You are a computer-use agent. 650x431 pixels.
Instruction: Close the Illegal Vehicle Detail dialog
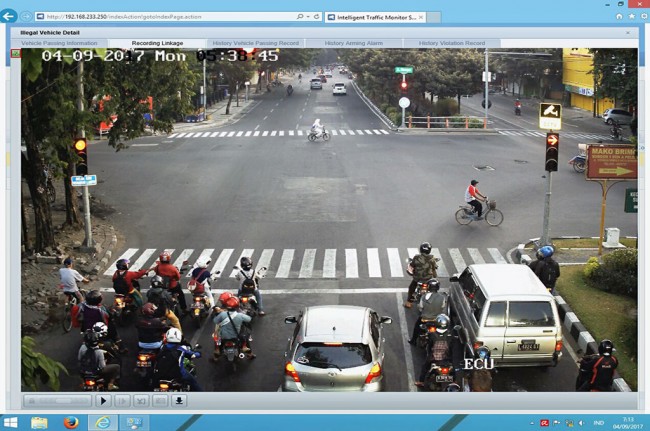coord(628,32)
